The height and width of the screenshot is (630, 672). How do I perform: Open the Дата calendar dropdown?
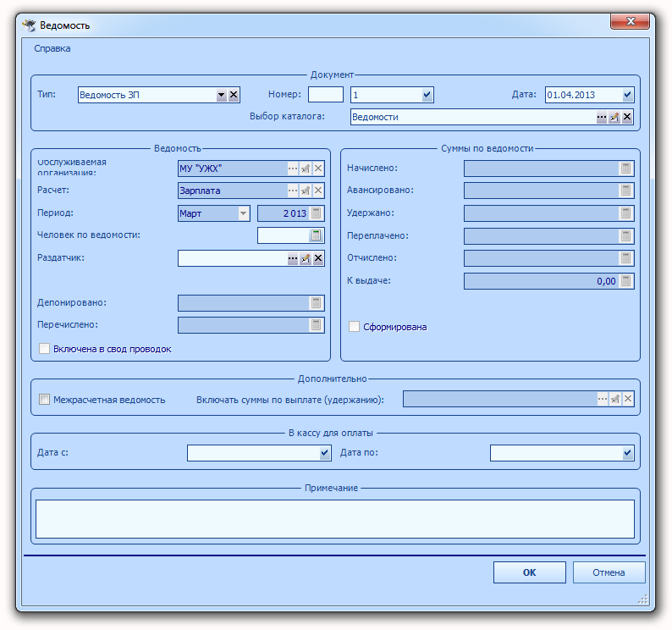click(x=627, y=95)
